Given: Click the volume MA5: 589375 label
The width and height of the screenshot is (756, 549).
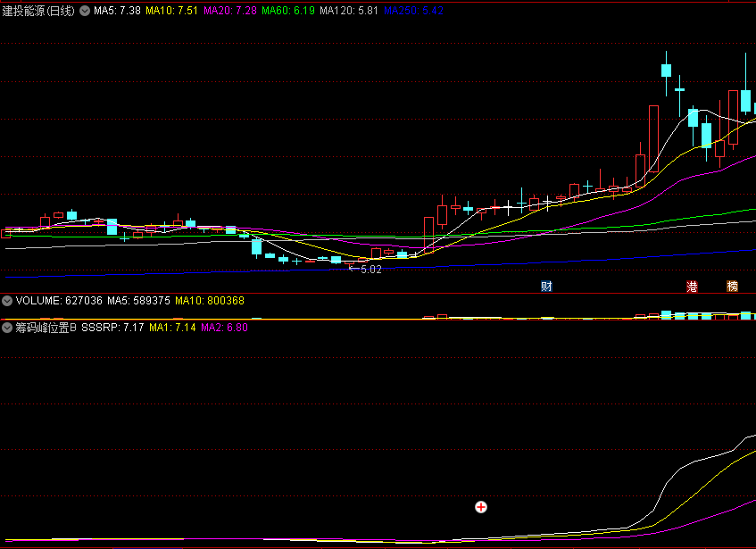Looking at the screenshot, I should [138, 301].
